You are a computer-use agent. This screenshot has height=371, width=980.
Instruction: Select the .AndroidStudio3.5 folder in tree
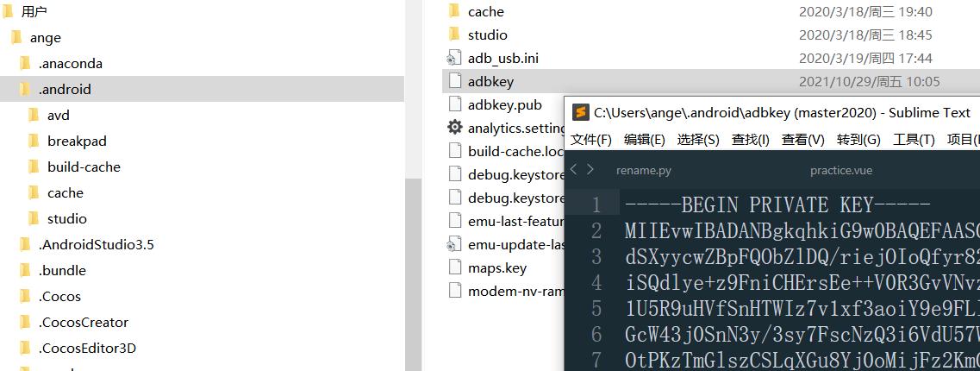(x=96, y=244)
